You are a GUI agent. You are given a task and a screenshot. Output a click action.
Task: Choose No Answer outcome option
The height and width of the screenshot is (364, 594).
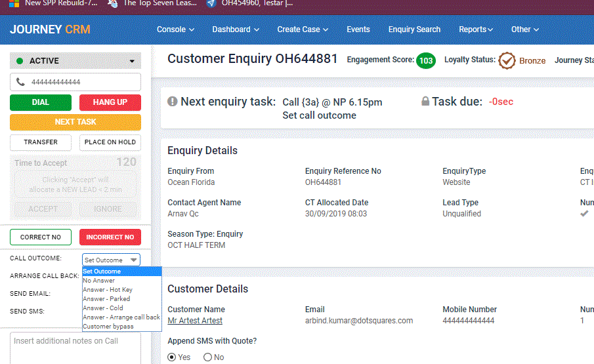pyautogui.click(x=121, y=281)
